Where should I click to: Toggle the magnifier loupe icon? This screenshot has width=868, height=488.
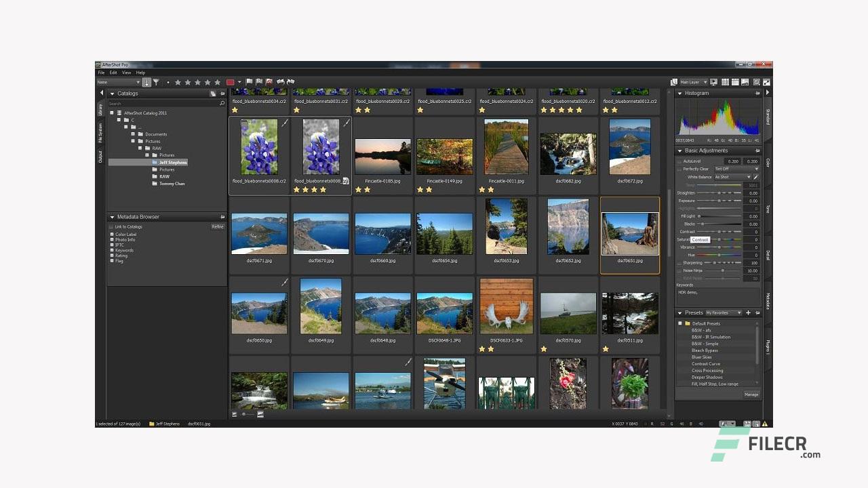coord(757,82)
